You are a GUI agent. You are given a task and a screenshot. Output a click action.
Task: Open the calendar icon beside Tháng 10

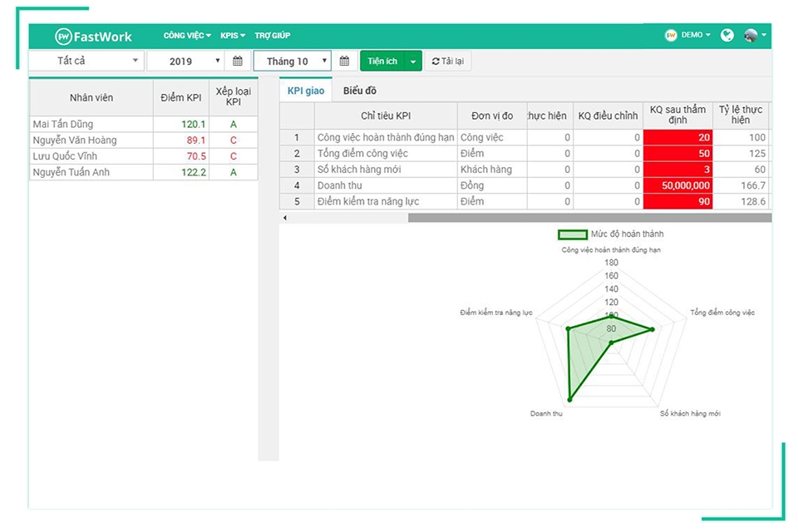pyautogui.click(x=345, y=61)
